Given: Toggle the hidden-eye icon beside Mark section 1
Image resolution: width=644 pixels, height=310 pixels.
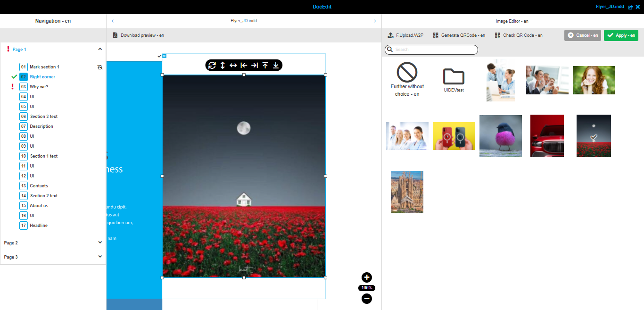Looking at the screenshot, I should tap(99, 67).
